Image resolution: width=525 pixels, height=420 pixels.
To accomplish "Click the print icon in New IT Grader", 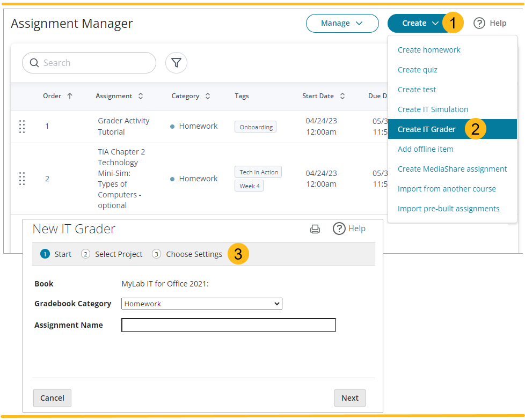I will pyautogui.click(x=315, y=229).
